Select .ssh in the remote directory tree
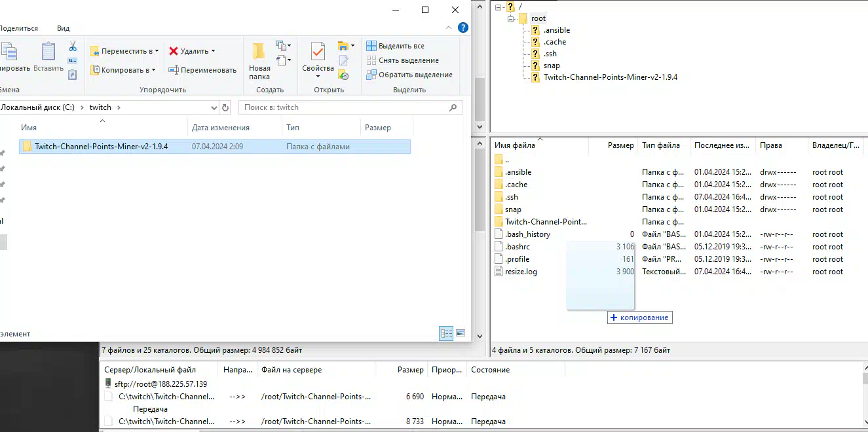 [550, 54]
